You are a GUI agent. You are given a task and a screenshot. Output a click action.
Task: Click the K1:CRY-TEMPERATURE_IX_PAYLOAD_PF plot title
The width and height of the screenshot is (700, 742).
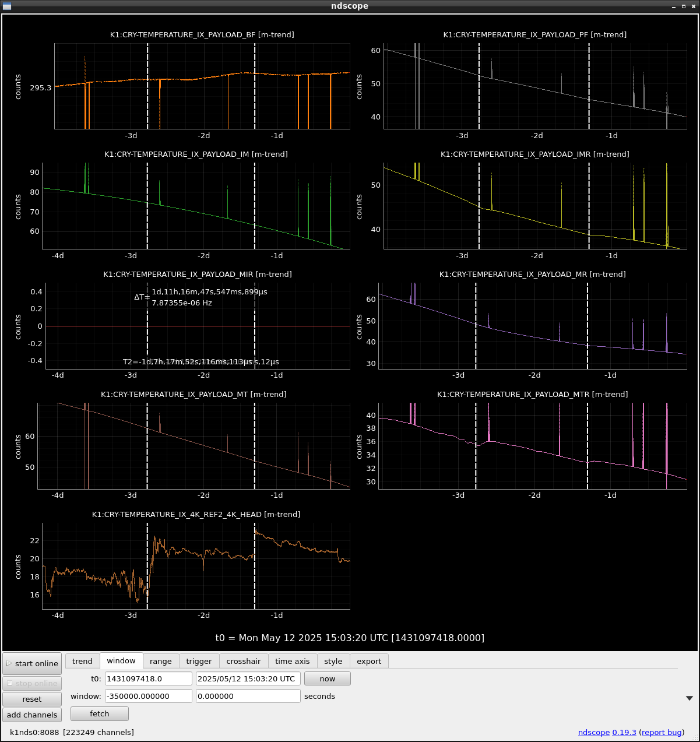(x=535, y=35)
